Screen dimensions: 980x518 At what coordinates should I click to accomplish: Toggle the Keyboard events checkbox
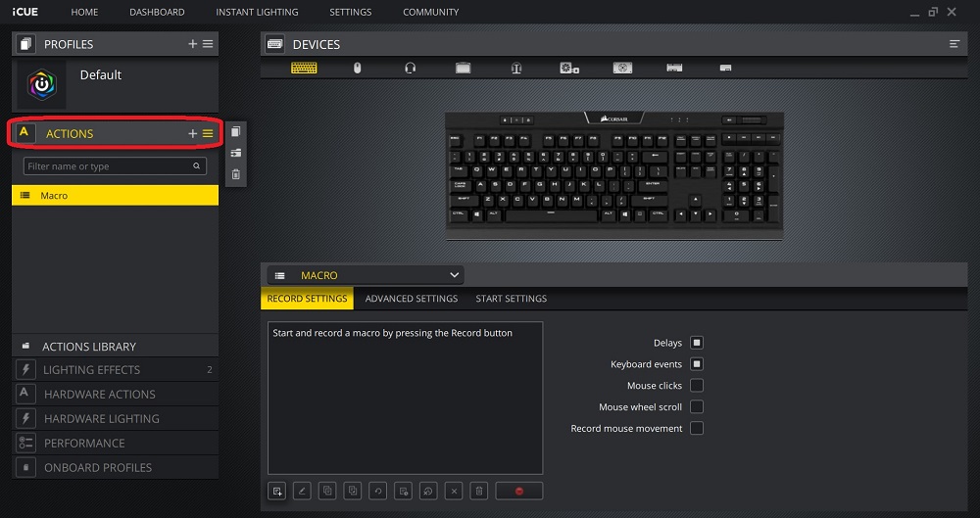click(696, 363)
